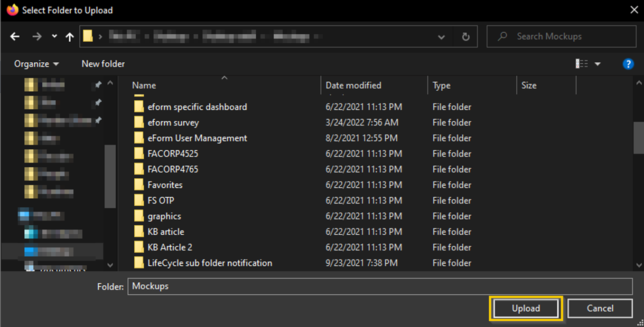Screen dimensions: 644x327
Task: Click the forward navigation arrow
Action: tap(37, 37)
